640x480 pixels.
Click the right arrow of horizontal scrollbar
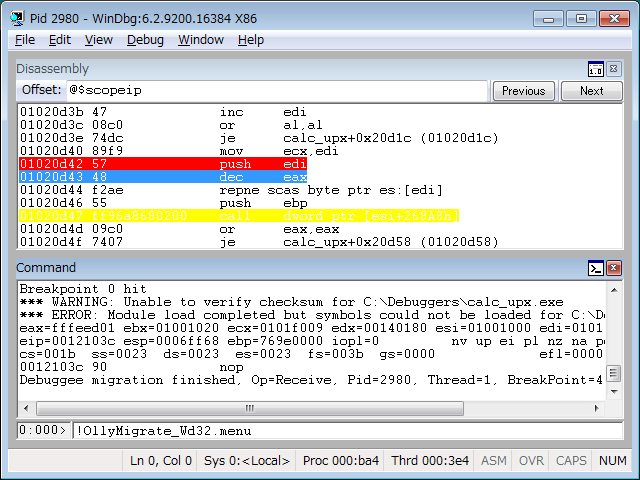pos(596,408)
